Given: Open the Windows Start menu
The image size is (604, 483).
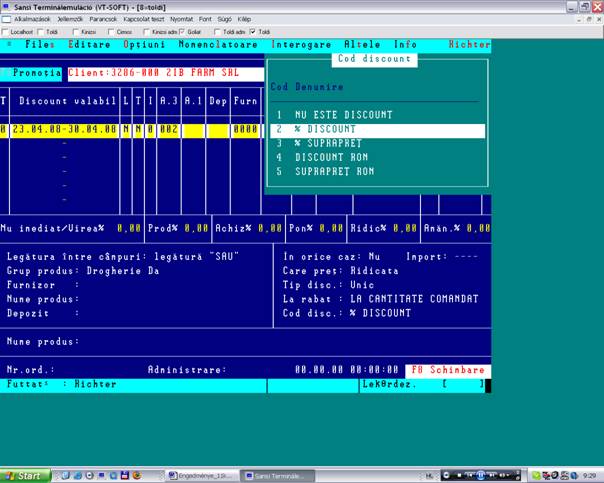Looking at the screenshot, I should click(x=25, y=476).
